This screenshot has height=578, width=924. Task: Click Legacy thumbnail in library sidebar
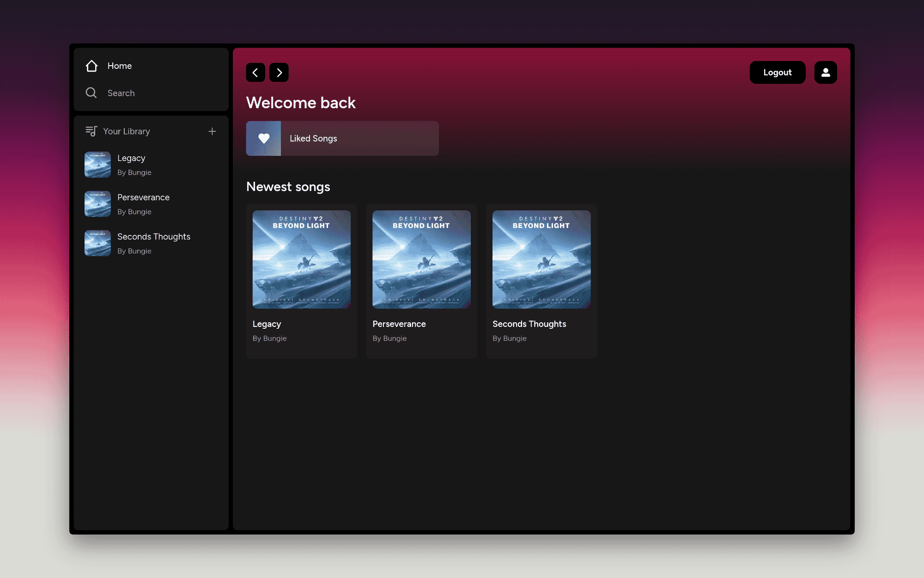click(97, 165)
